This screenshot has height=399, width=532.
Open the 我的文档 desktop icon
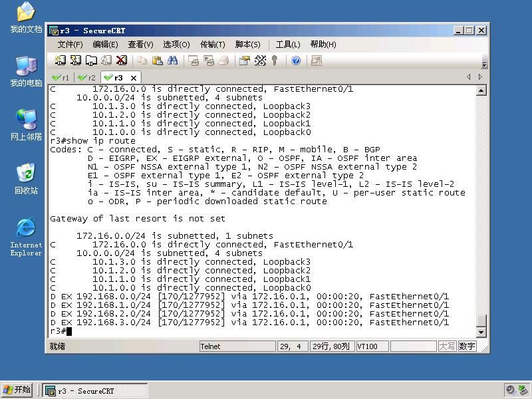coord(26,18)
